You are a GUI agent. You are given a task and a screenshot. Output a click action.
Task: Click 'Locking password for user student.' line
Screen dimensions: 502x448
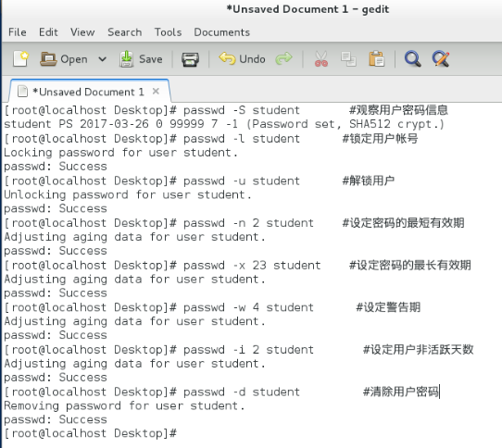pyautogui.click(x=120, y=153)
